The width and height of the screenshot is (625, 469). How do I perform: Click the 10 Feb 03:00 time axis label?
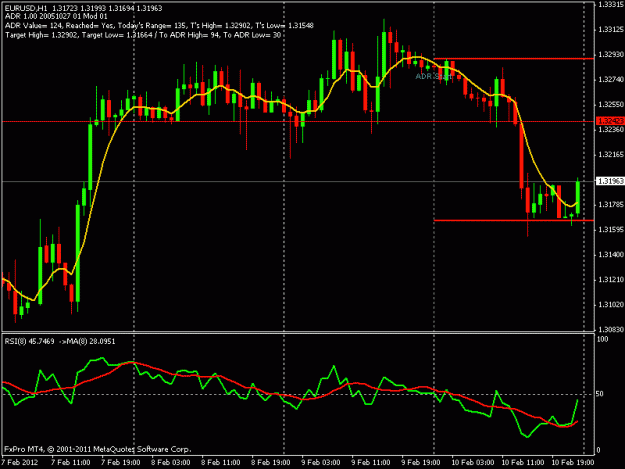click(472, 462)
